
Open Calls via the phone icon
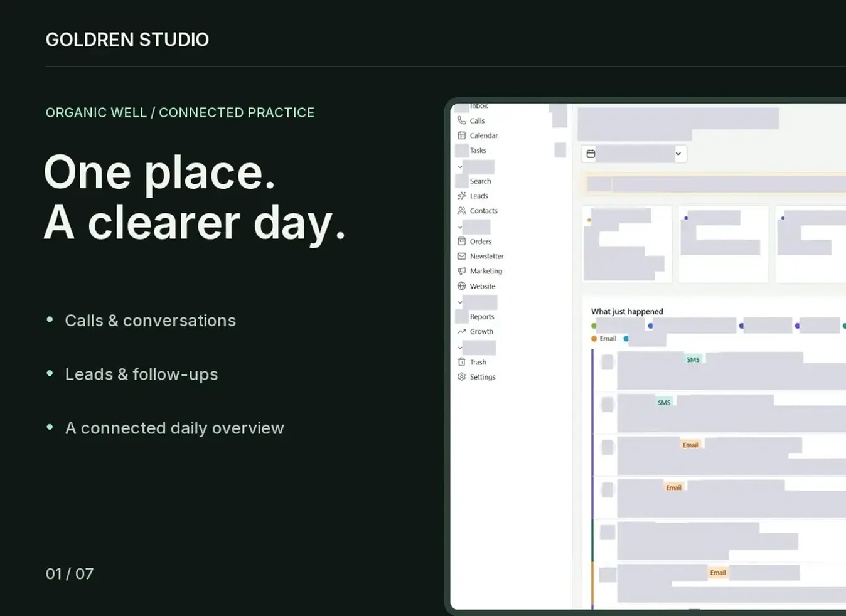tap(461, 120)
